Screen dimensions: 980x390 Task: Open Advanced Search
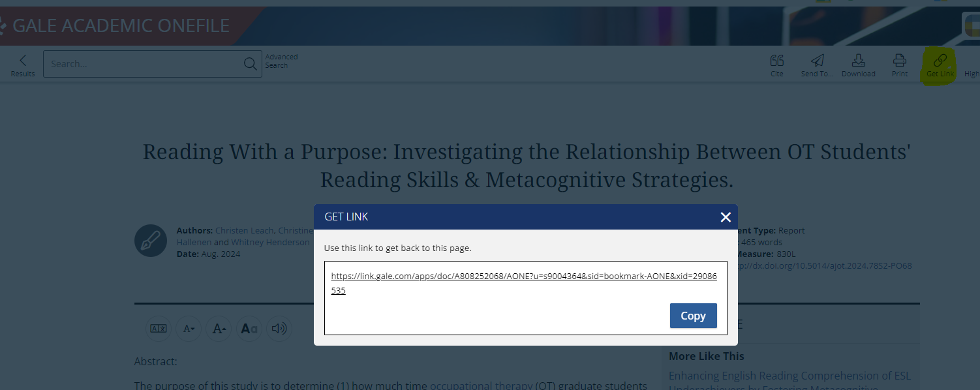281,61
